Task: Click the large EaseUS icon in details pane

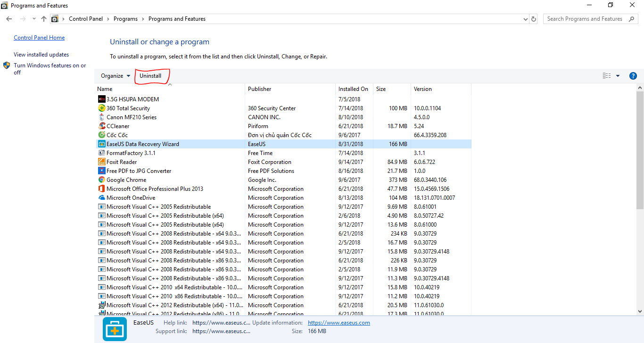Action: click(x=115, y=328)
